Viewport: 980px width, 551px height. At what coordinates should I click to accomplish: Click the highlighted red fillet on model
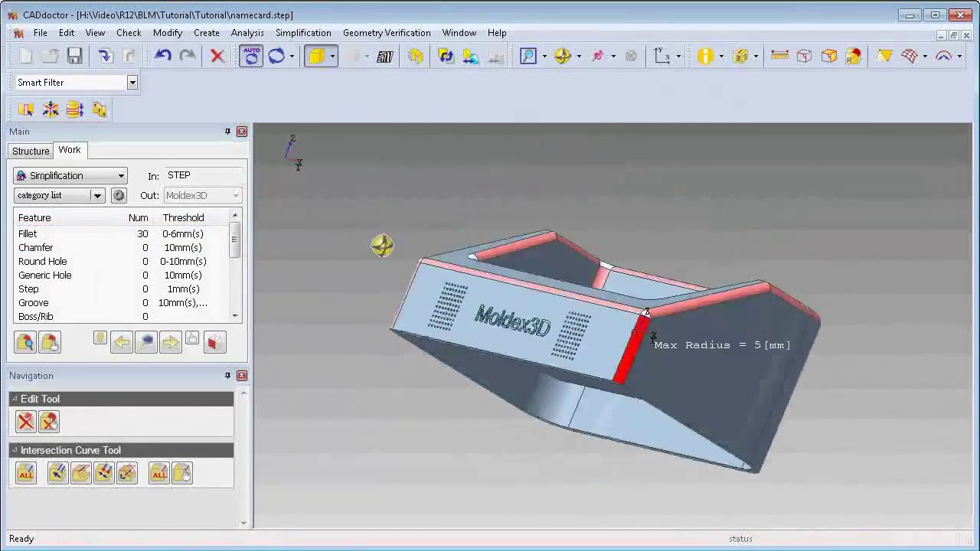(631, 351)
